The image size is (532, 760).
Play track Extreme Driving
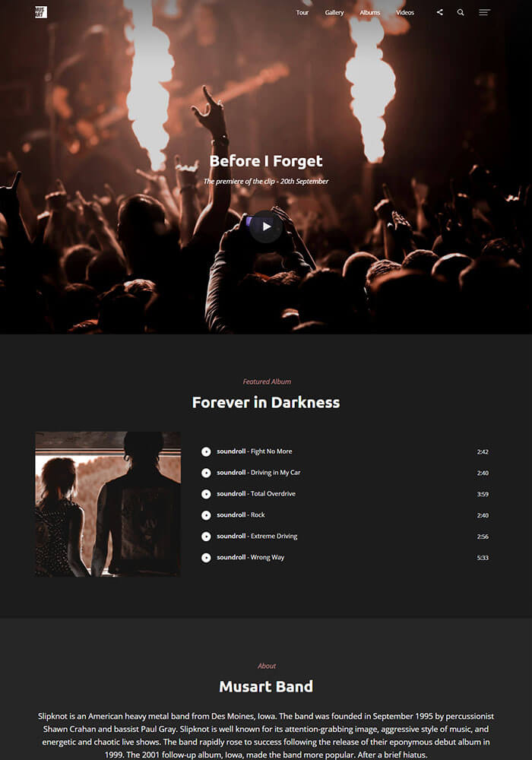[206, 537]
